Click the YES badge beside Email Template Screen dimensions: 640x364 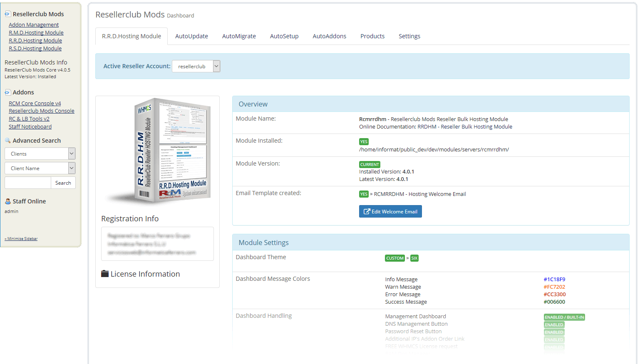coord(364,194)
